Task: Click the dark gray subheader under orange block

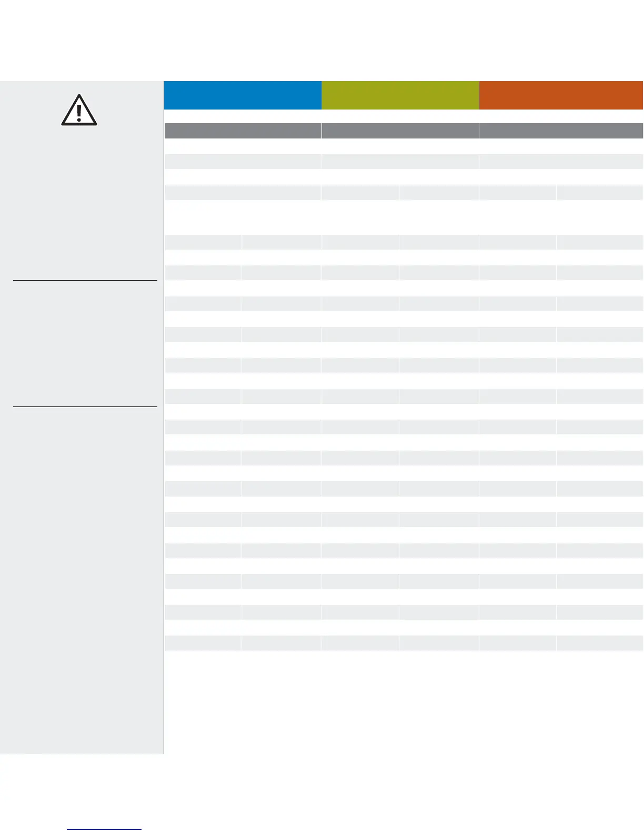Action: tap(561, 131)
